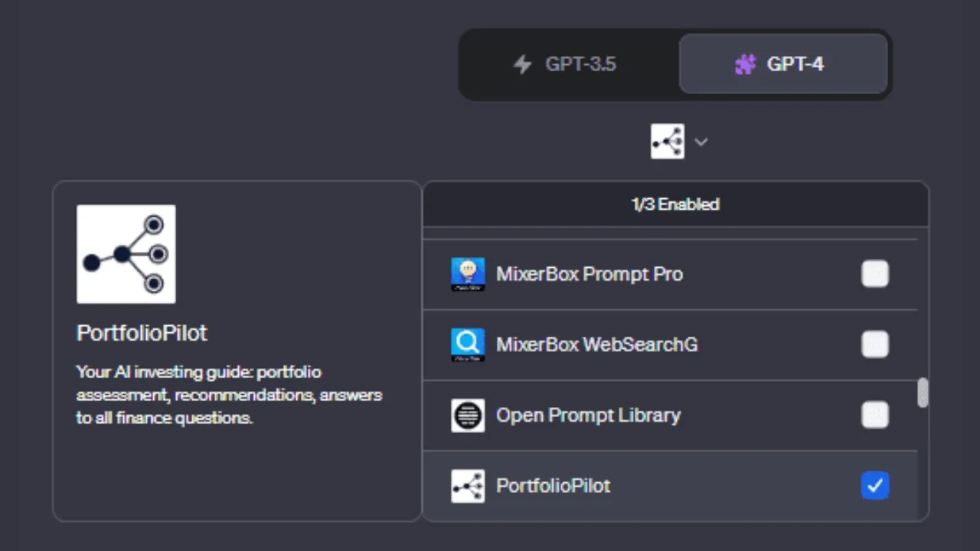
Task: Click the plugin list scrollbar thumb
Action: click(x=923, y=393)
